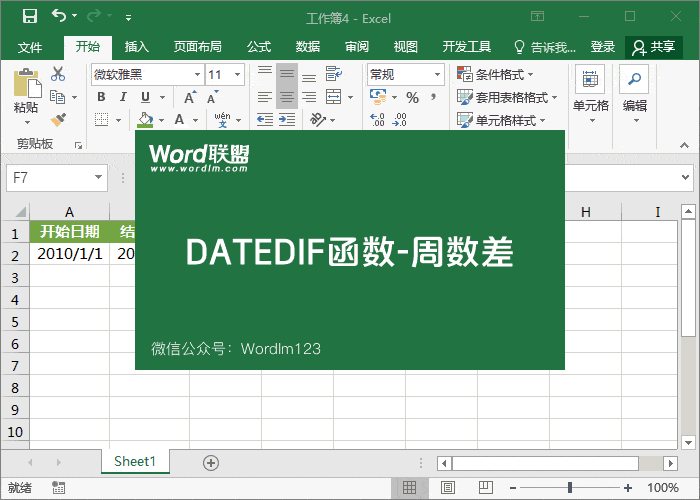
Task: Toggle italic formatting
Action: [123, 97]
